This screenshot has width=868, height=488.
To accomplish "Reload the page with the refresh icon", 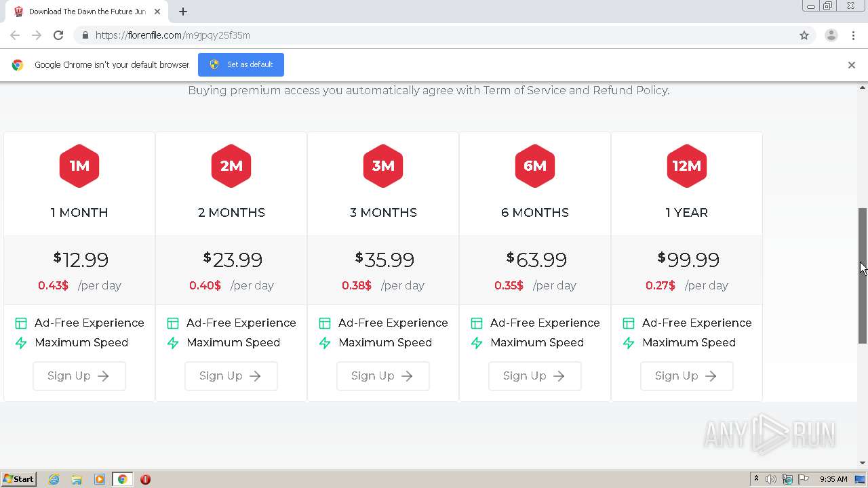I will (x=58, y=35).
